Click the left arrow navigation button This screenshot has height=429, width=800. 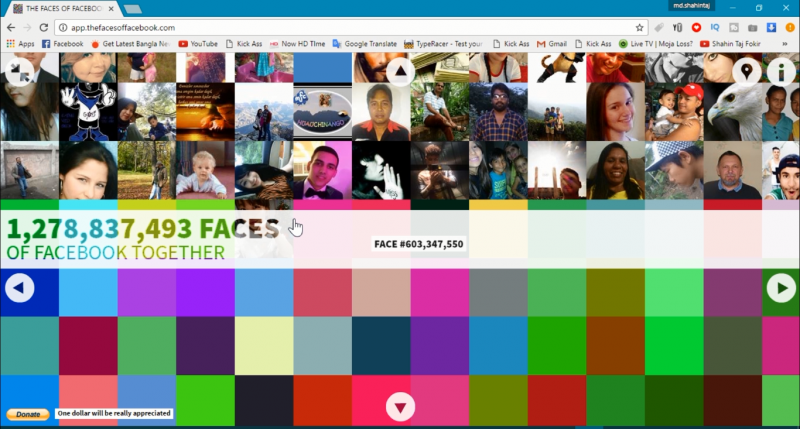coord(19,288)
